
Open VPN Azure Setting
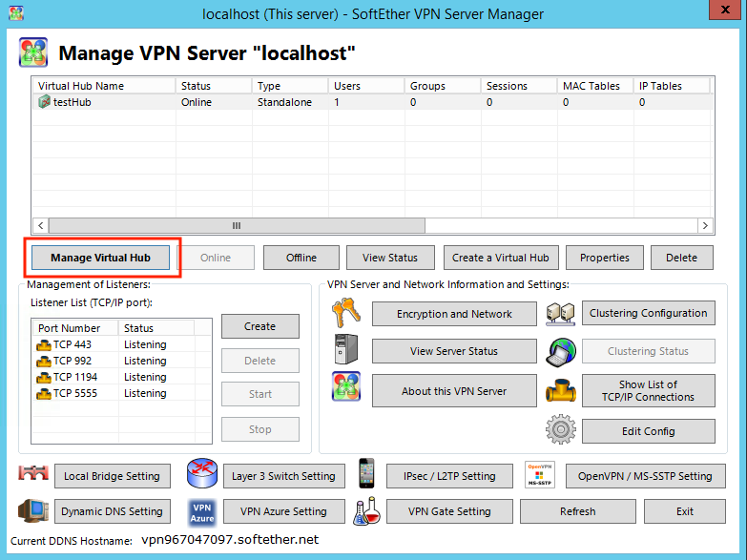[x=284, y=511]
